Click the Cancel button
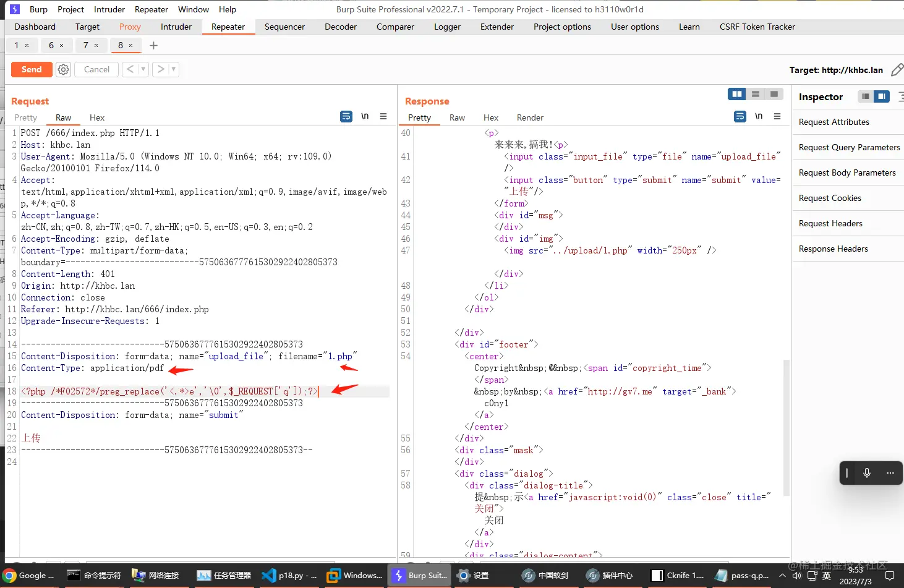 (96, 69)
